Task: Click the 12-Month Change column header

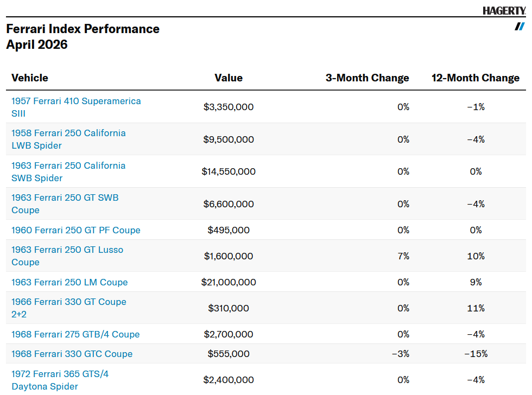Action: click(x=475, y=78)
